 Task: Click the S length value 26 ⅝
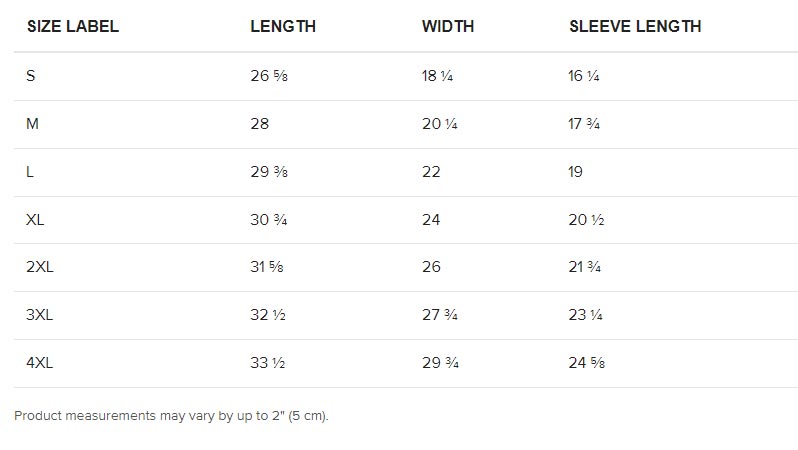pyautogui.click(x=268, y=76)
